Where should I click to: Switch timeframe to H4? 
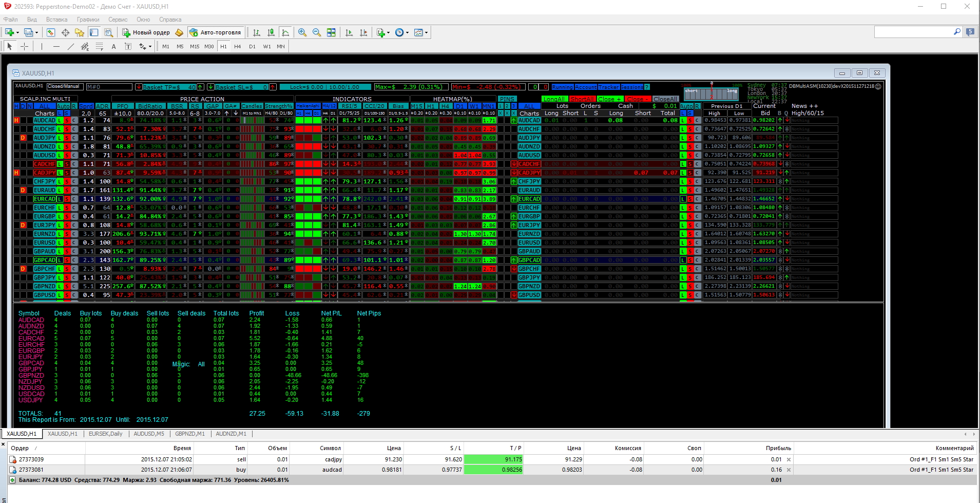tap(237, 46)
